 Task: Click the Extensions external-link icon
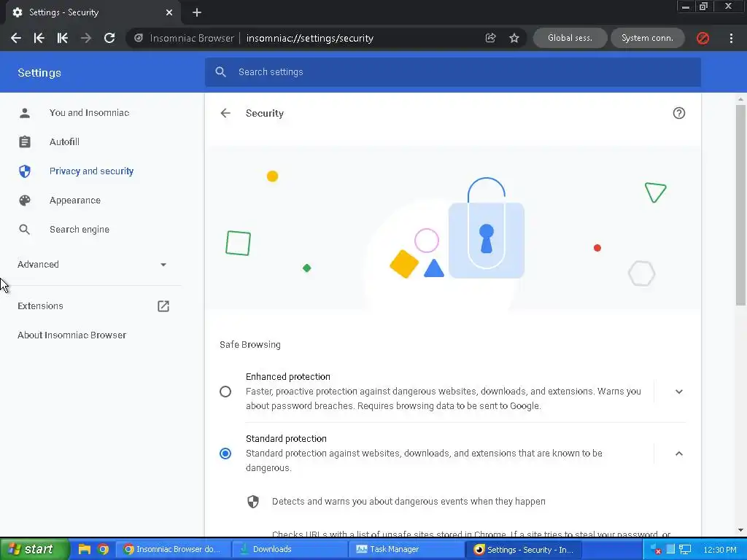[163, 306]
